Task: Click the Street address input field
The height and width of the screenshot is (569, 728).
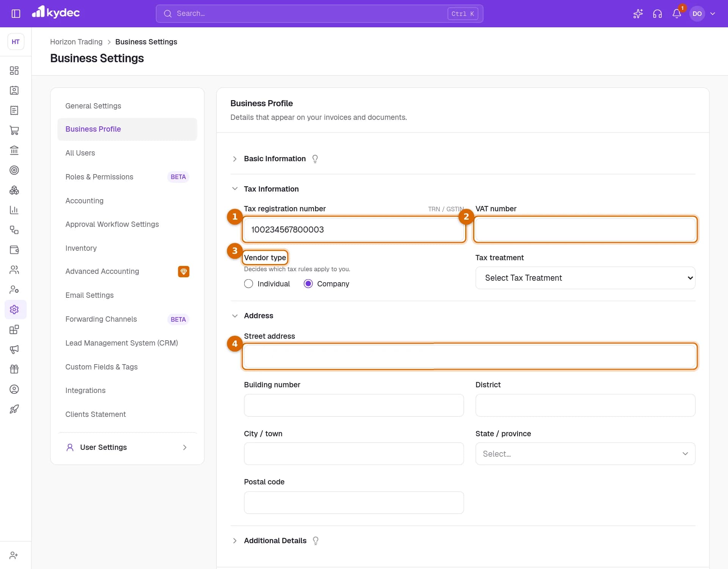Action: coord(469,357)
